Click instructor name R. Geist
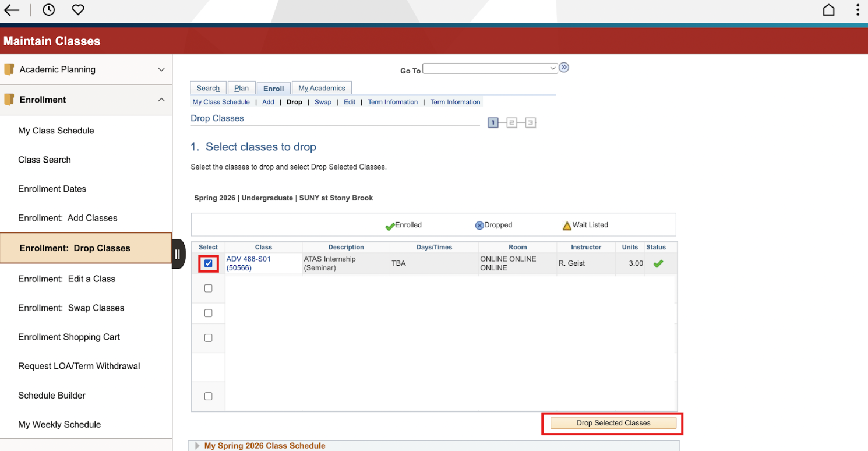Viewport: 868px width, 451px height. [571, 263]
